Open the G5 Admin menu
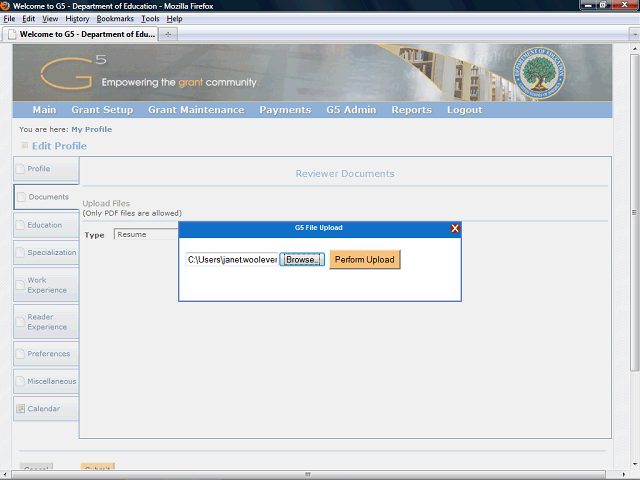Screen dimensions: 640x480 (x=351, y=110)
